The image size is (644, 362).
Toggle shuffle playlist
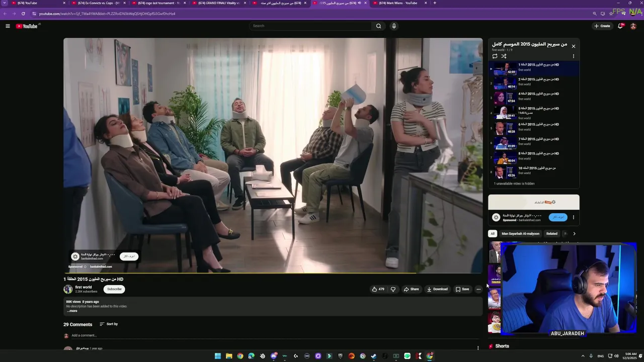tap(504, 56)
